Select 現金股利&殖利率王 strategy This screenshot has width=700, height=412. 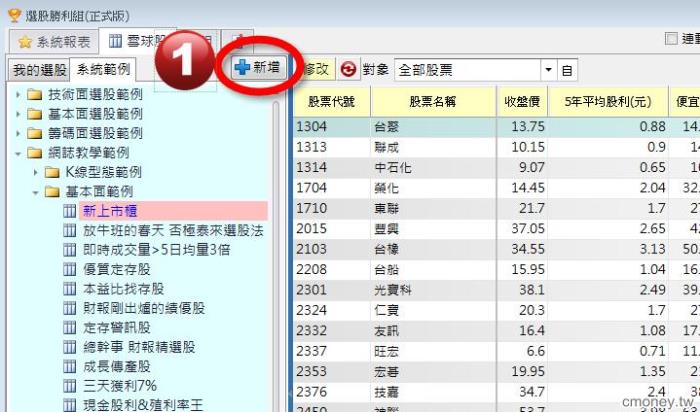[x=143, y=405]
